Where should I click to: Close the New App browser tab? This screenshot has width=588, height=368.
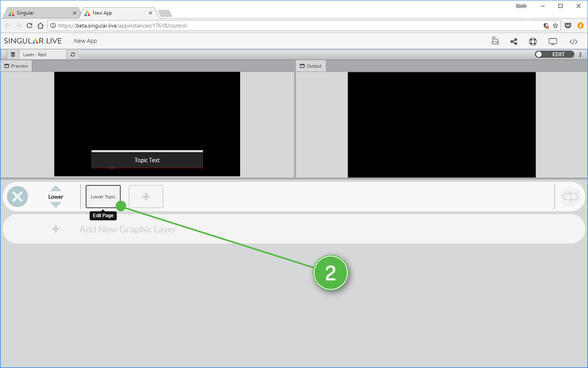tap(151, 13)
